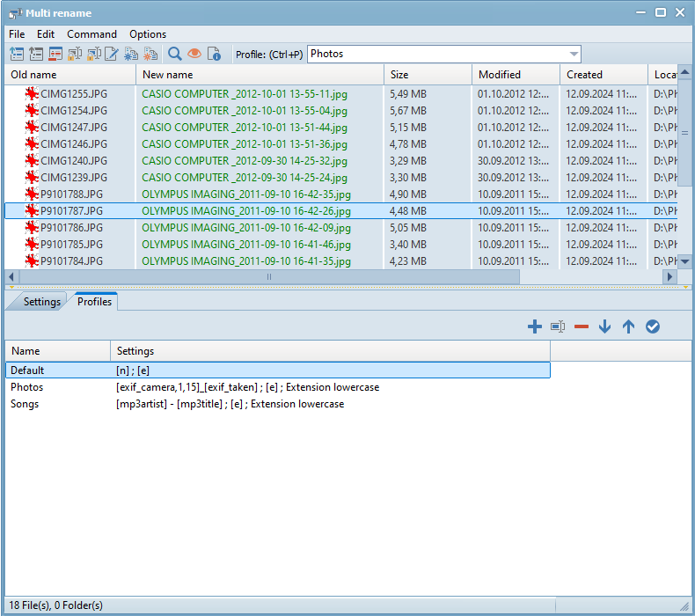
Task: Click the gray list icon with up arrow
Action: 36,54
